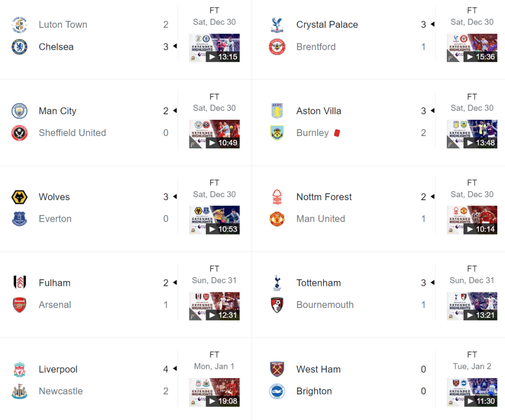Screen dimensions: 505x420
Task: Play the Luton Town vs Chelsea highlights
Action: point(215,48)
